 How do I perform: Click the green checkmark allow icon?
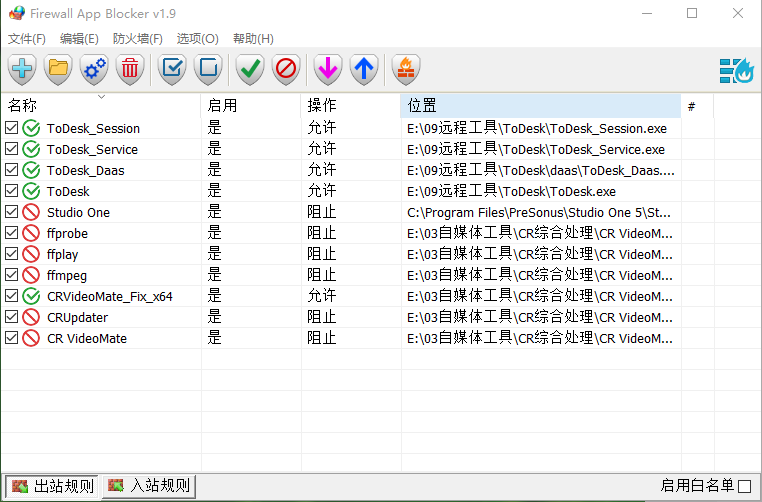coord(250,69)
